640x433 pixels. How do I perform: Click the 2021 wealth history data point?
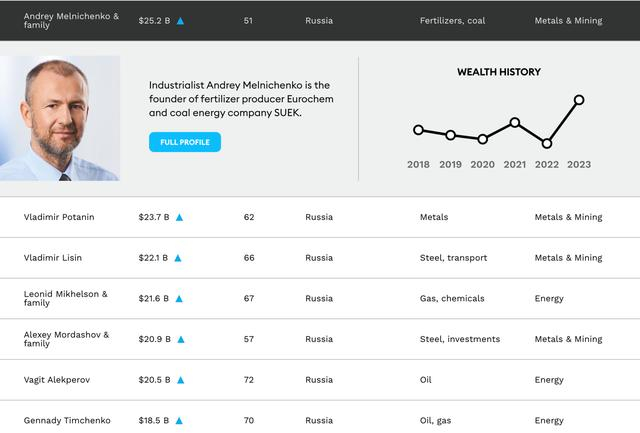[515, 123]
